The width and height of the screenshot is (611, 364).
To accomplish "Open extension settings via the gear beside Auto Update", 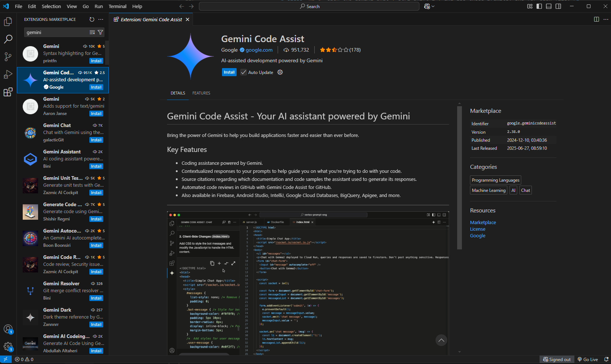I will (x=280, y=72).
